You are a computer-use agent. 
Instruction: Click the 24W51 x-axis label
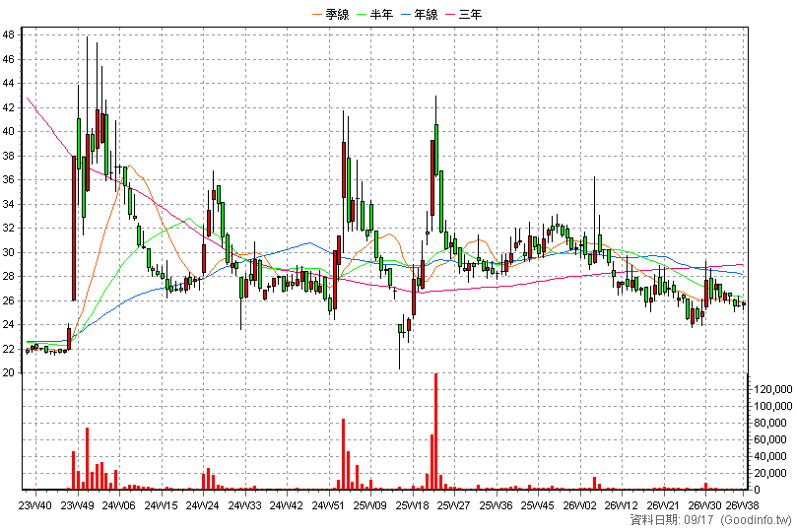click(328, 505)
